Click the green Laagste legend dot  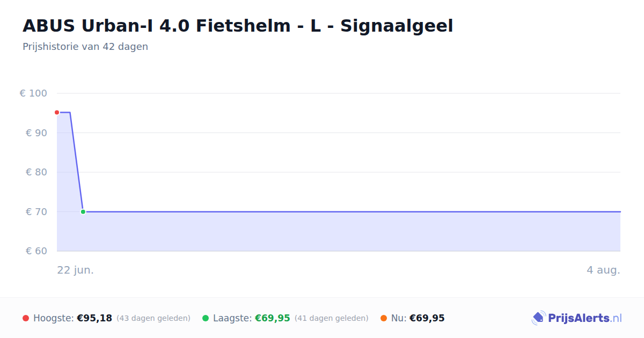coord(206,318)
